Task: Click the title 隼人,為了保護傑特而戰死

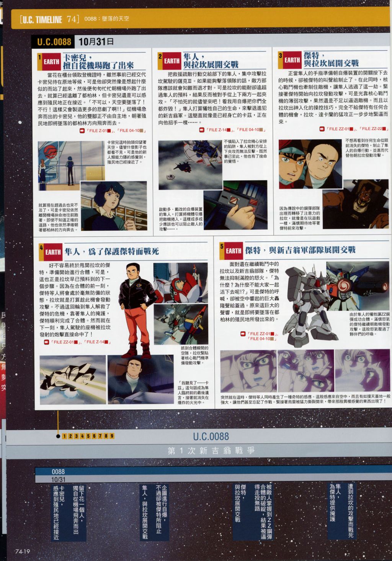Action: [x=111, y=252]
